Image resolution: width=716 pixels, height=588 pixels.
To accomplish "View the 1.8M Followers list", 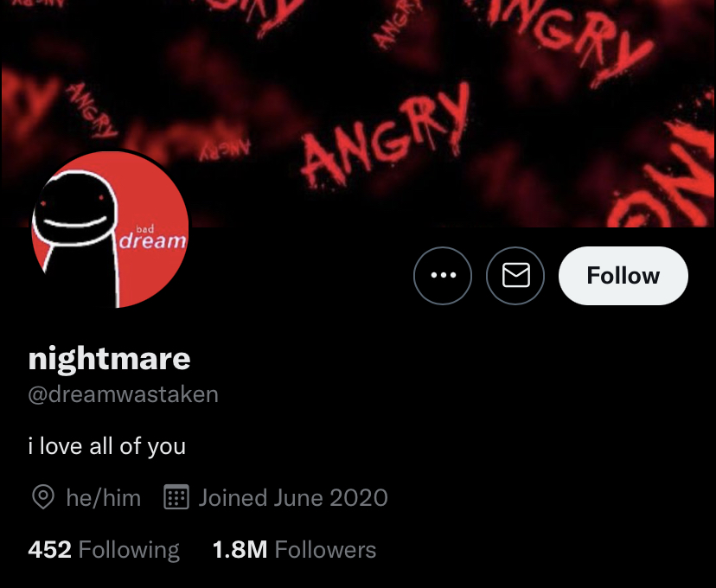I will tap(295, 550).
